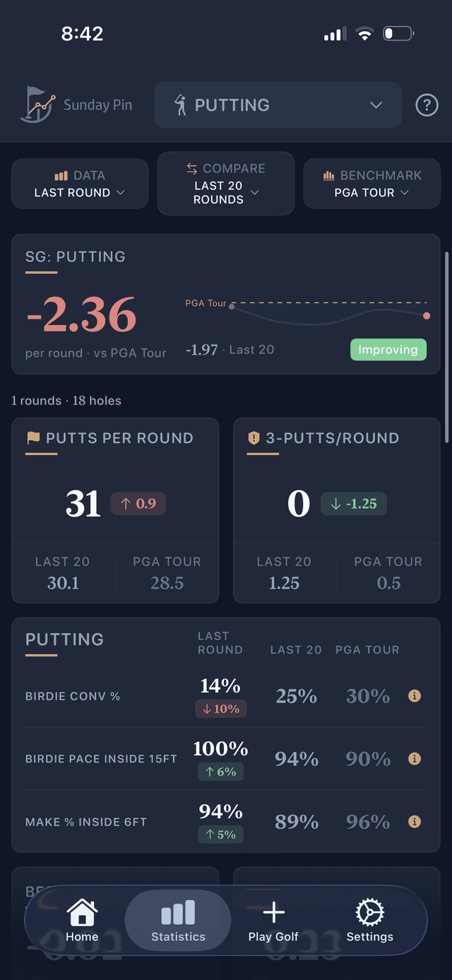Tap info icon for Birdie Pace Inside 15ft
This screenshot has height=980, width=452.
click(x=415, y=759)
